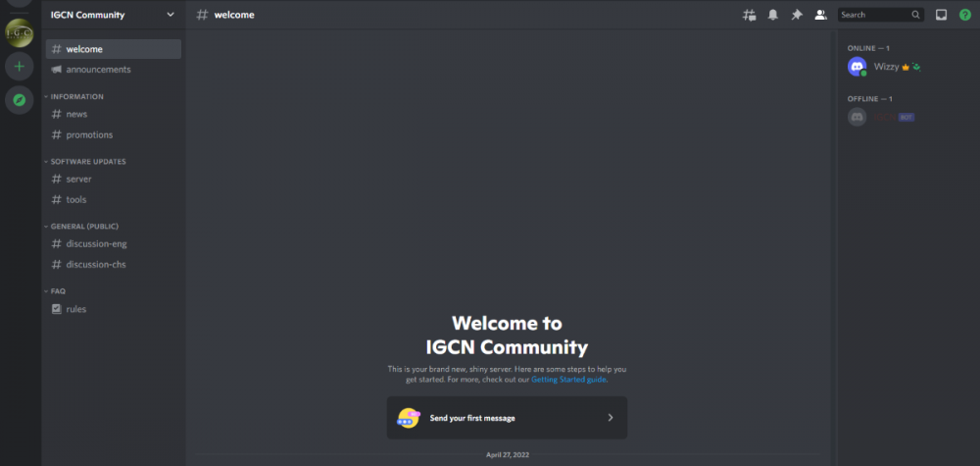Click Wizzy's avatar in member list
The image size is (980, 466).
(x=857, y=67)
